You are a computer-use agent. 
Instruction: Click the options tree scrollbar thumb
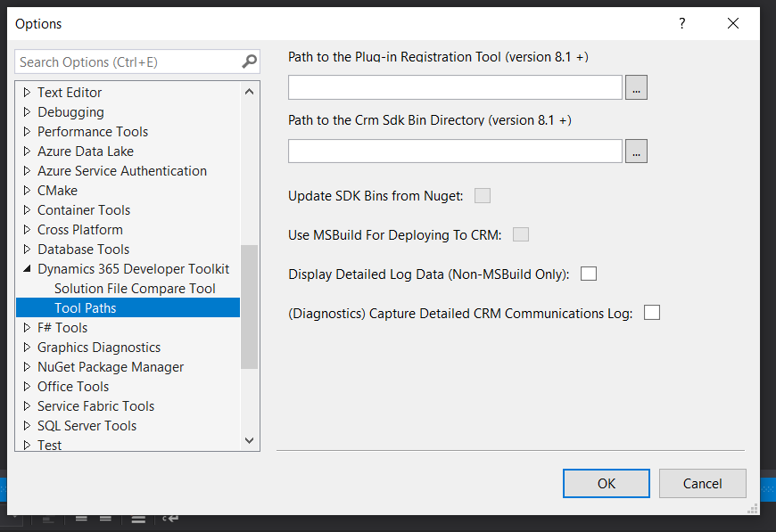[250, 307]
